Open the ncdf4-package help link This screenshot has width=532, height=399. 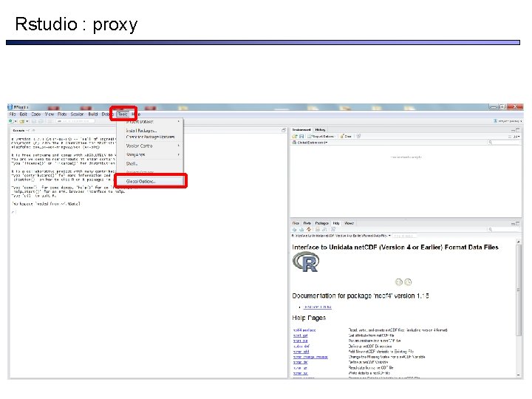pos(304,330)
